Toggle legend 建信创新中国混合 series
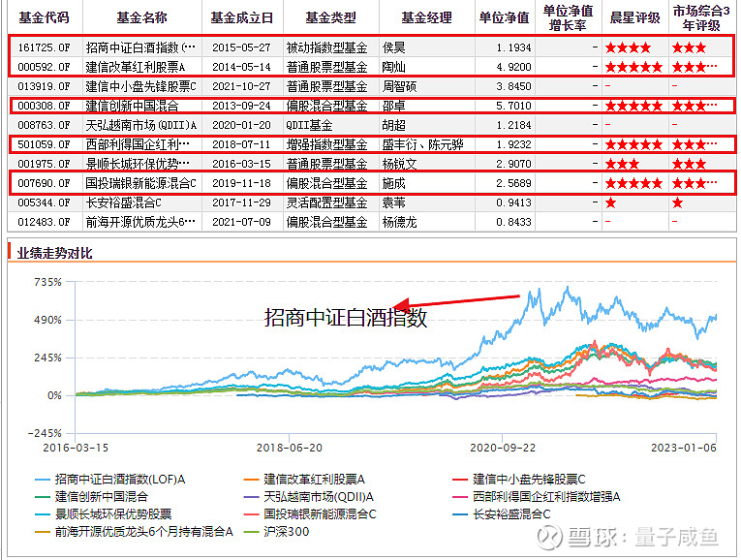This screenshot has width=741, height=560. (x=91, y=497)
